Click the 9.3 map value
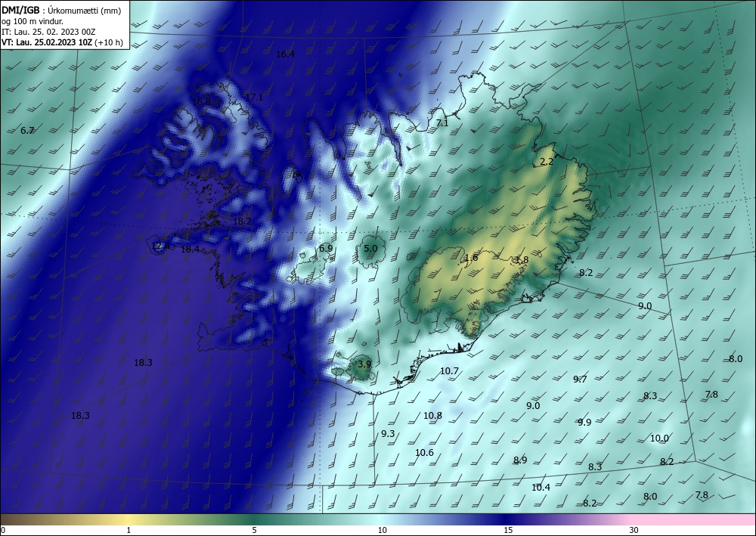The width and height of the screenshot is (756, 536). tap(388, 434)
